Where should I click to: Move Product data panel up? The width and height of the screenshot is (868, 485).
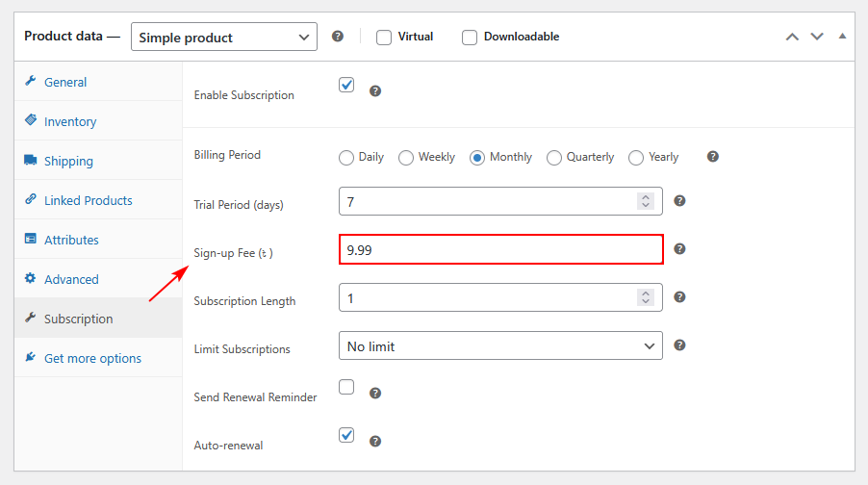point(792,38)
